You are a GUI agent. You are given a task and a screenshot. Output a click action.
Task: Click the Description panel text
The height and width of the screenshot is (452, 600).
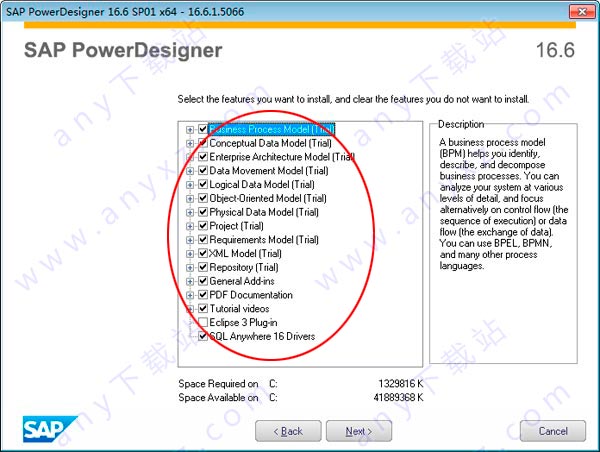(x=504, y=204)
